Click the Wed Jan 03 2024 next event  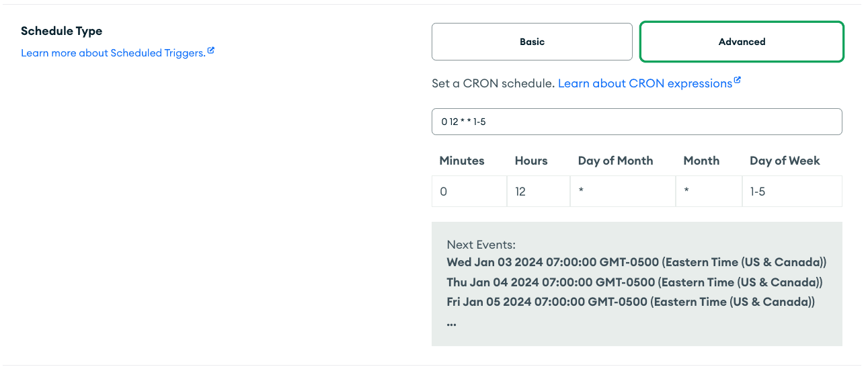pos(636,262)
